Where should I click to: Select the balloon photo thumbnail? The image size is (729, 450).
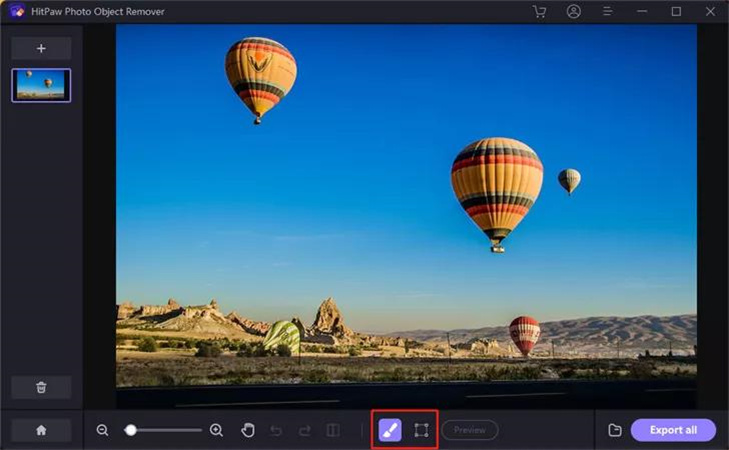41,85
